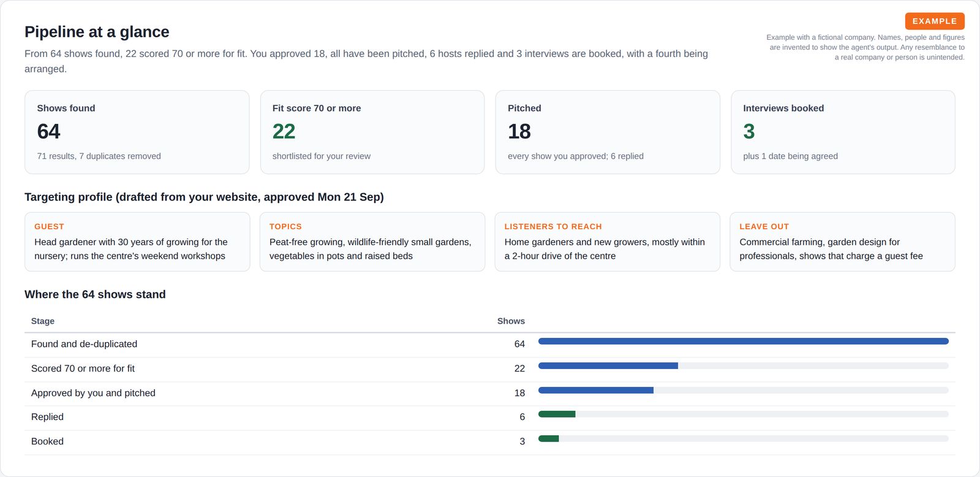Select the Home gardeners listeners description
This screenshot has height=477, width=980.
coord(605,249)
